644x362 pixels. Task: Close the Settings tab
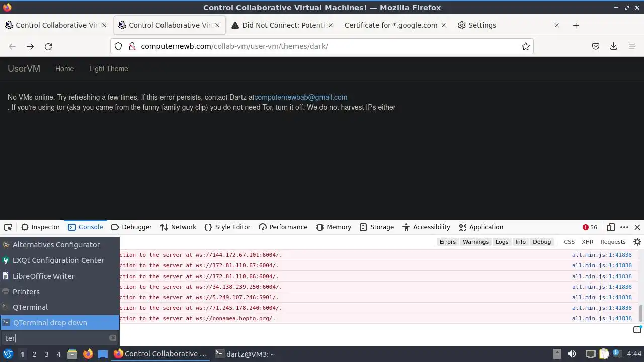[556, 25]
